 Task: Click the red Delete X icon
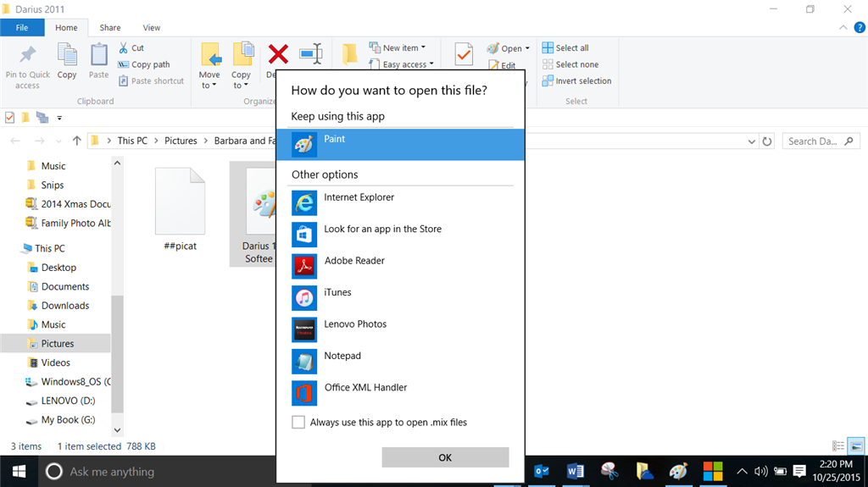point(278,54)
